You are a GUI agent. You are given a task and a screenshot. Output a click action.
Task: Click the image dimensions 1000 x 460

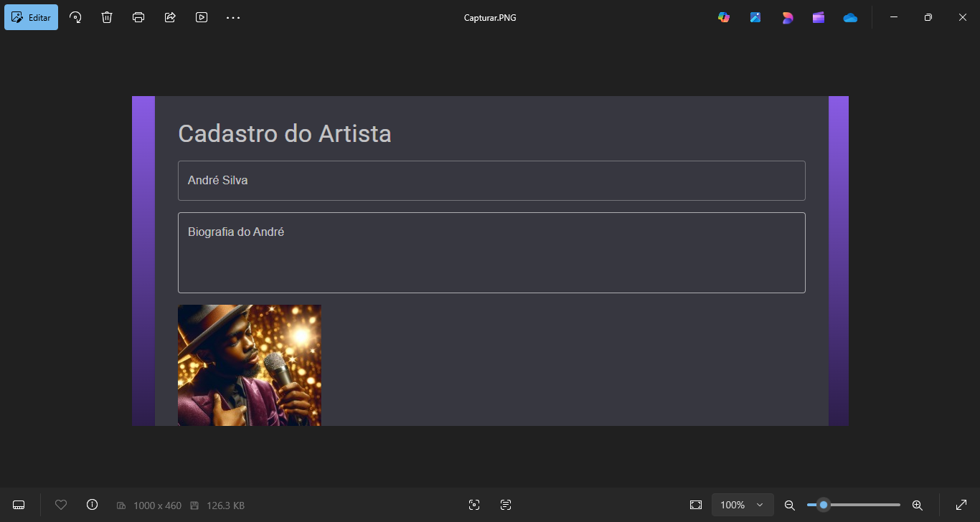[157, 506]
